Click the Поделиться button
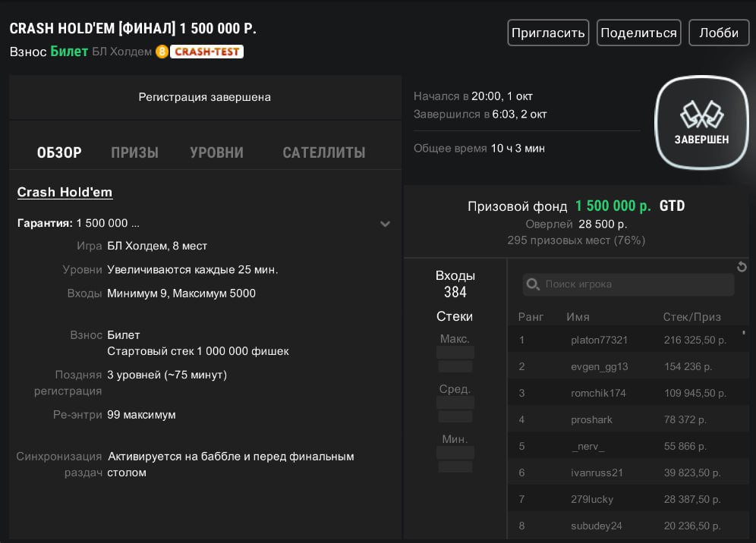 [x=637, y=33]
